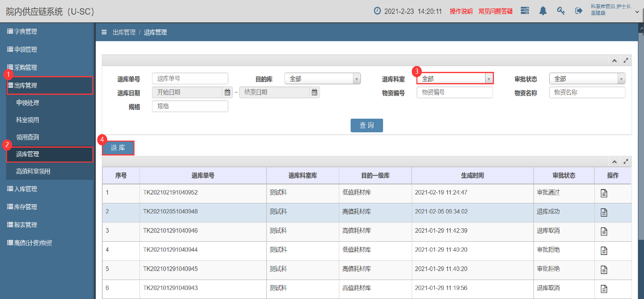
Task: Focus the 规格 input field
Action: tap(190, 106)
